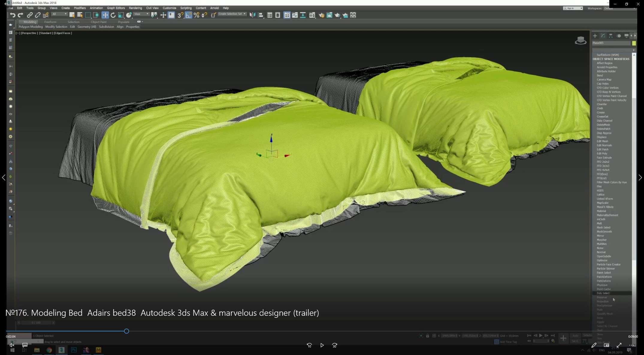Click the Use Pivot Point Center icon
Image resolution: width=644 pixels, height=355 pixels.
coord(154,15)
